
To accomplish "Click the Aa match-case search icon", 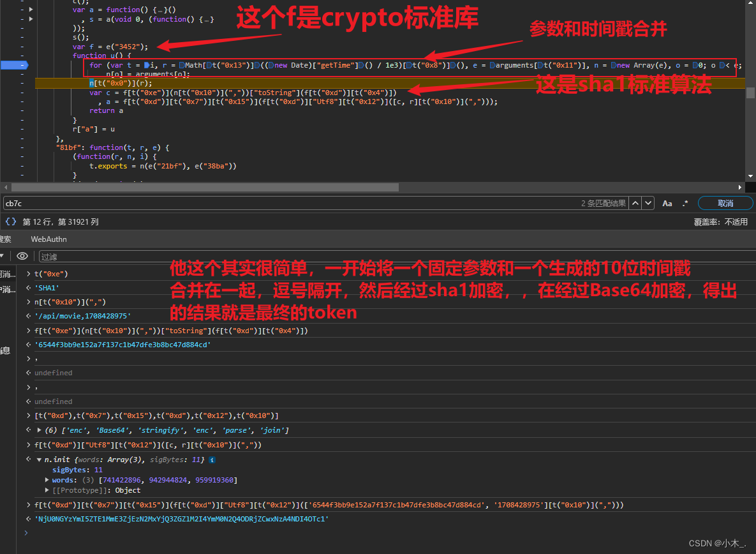I will [667, 203].
